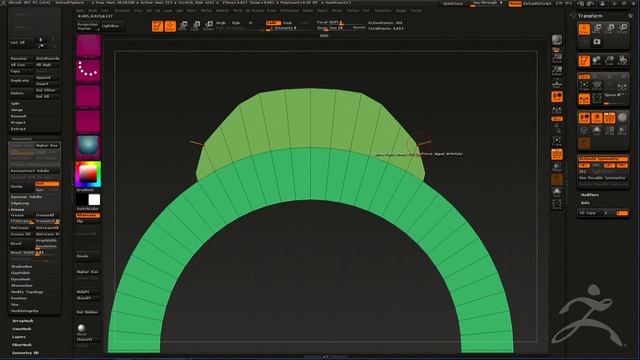The width and height of the screenshot is (640, 360).
Task: Expand the ZRemesher section
Action: tap(22, 285)
